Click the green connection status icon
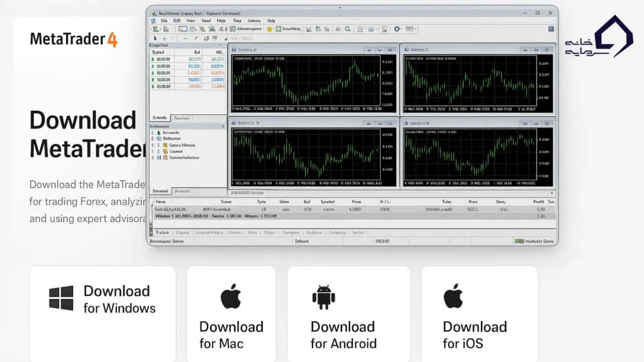The image size is (644, 362). pyautogui.click(x=519, y=241)
